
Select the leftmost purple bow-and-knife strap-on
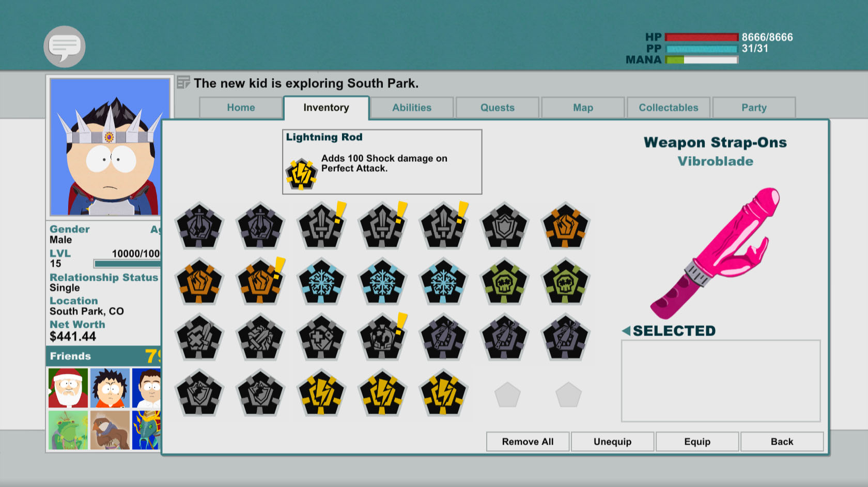point(443,338)
